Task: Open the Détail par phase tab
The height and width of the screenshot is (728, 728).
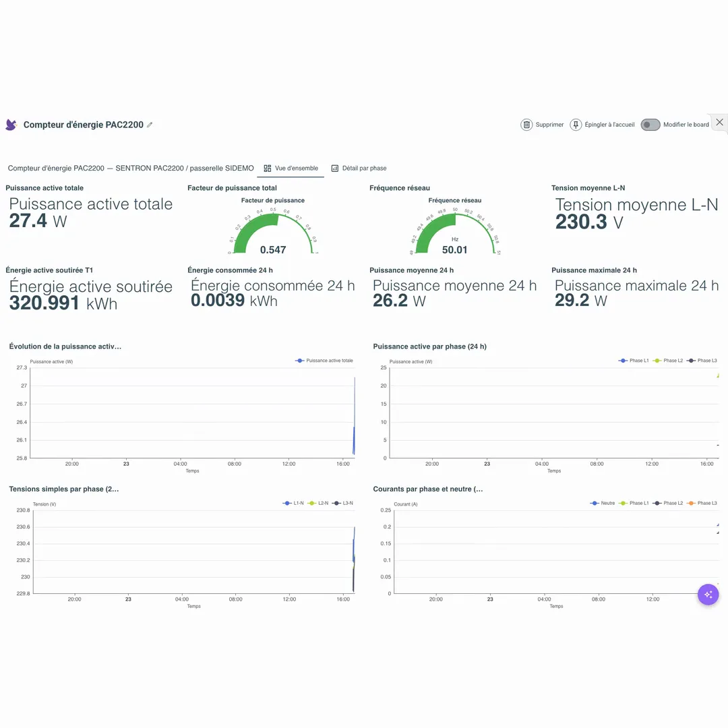Action: [x=359, y=168]
